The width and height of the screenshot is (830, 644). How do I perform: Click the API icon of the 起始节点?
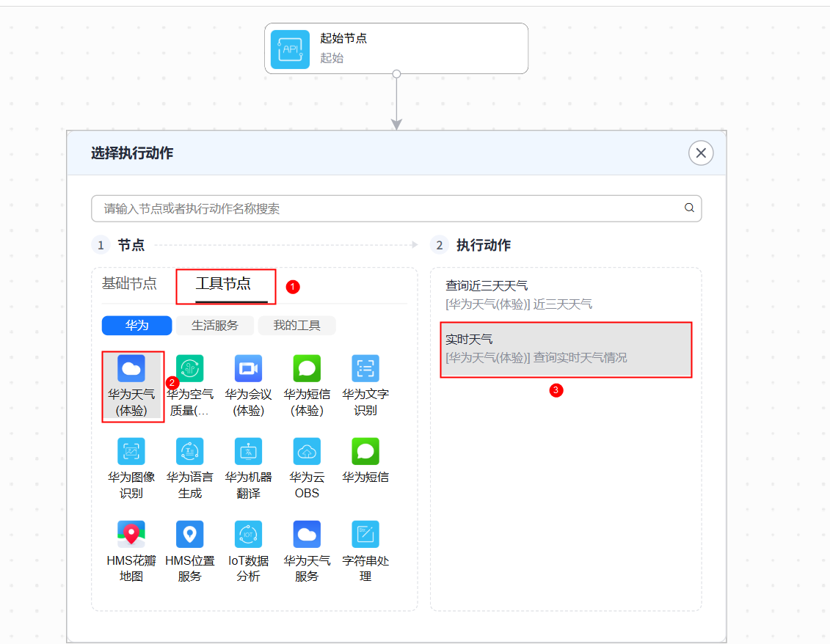tap(290, 49)
